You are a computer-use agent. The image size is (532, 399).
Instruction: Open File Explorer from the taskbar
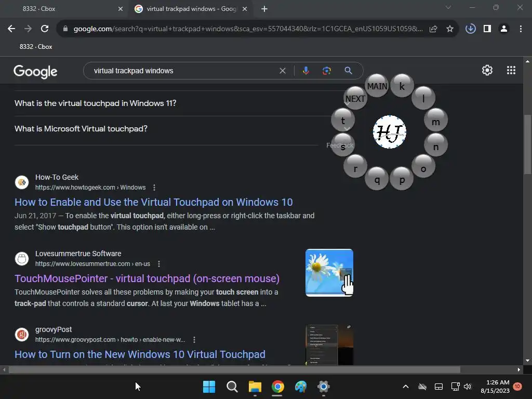tap(255, 387)
